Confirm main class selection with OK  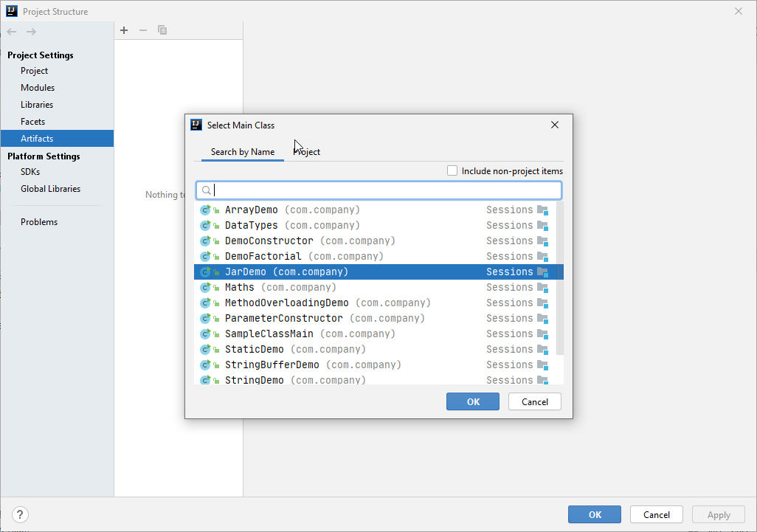point(472,401)
